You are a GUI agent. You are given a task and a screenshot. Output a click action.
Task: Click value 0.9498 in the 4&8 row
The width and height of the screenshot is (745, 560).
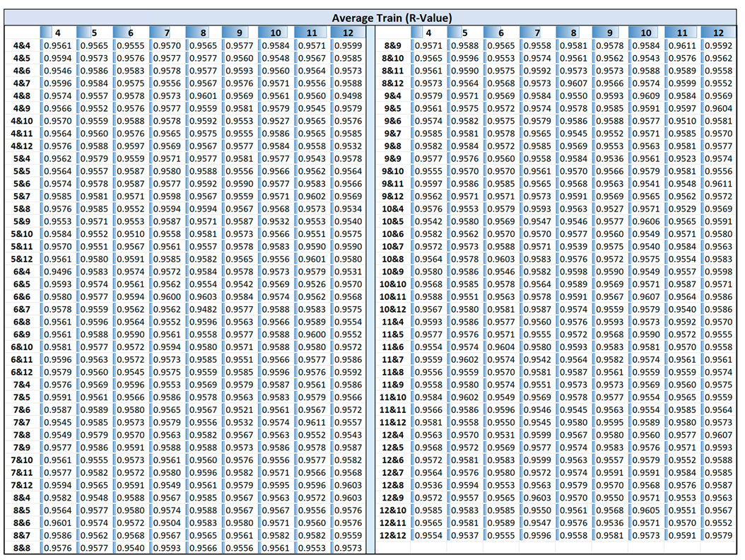tap(348, 96)
